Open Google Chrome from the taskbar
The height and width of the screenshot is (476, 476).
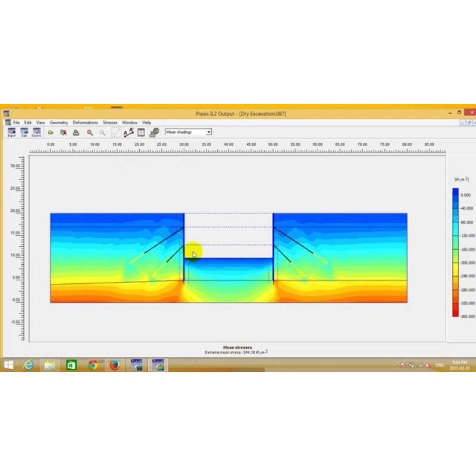pos(93,365)
